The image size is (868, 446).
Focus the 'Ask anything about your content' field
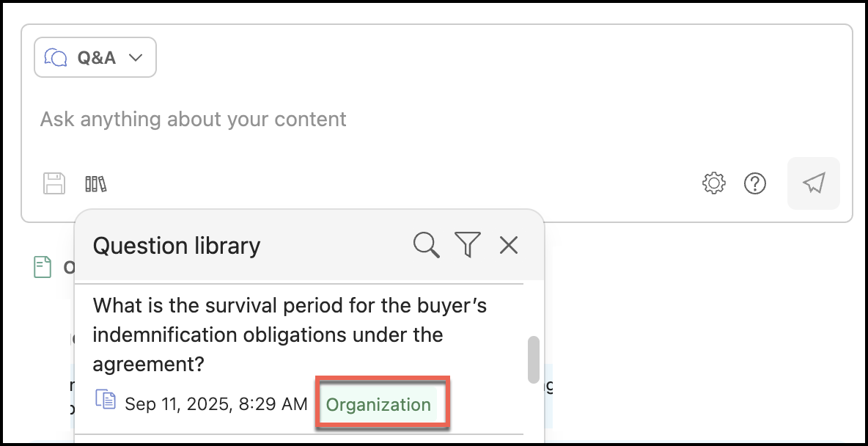tap(367, 119)
